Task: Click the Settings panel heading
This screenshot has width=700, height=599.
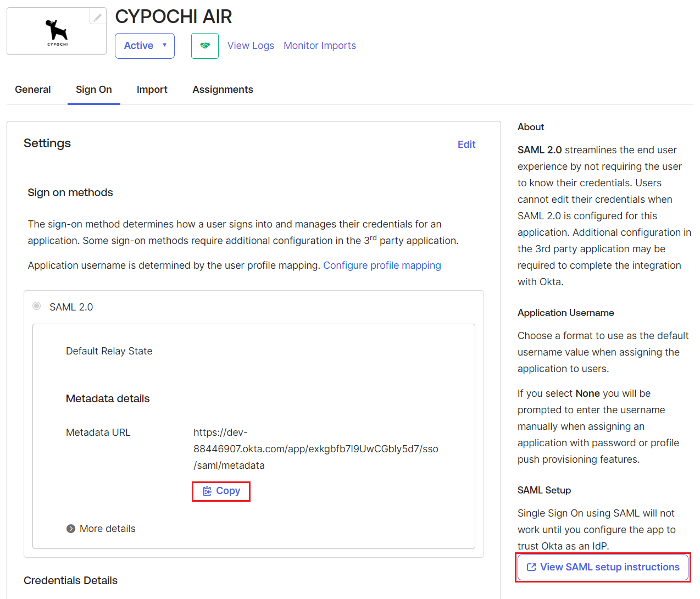Action: pyautogui.click(x=47, y=143)
